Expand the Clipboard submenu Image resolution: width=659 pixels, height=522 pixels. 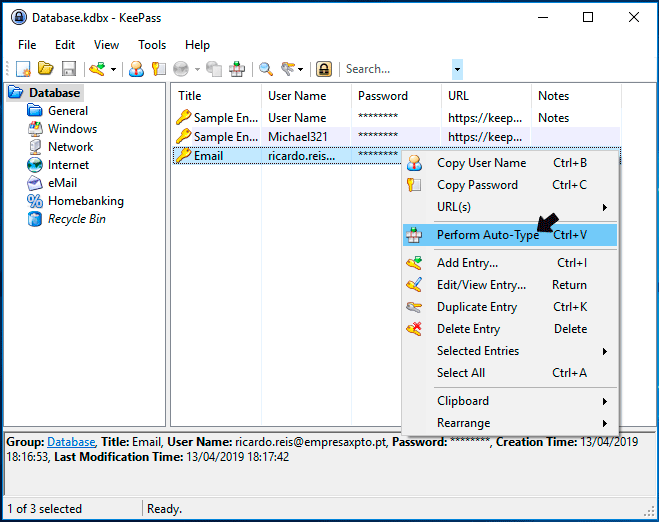510,401
